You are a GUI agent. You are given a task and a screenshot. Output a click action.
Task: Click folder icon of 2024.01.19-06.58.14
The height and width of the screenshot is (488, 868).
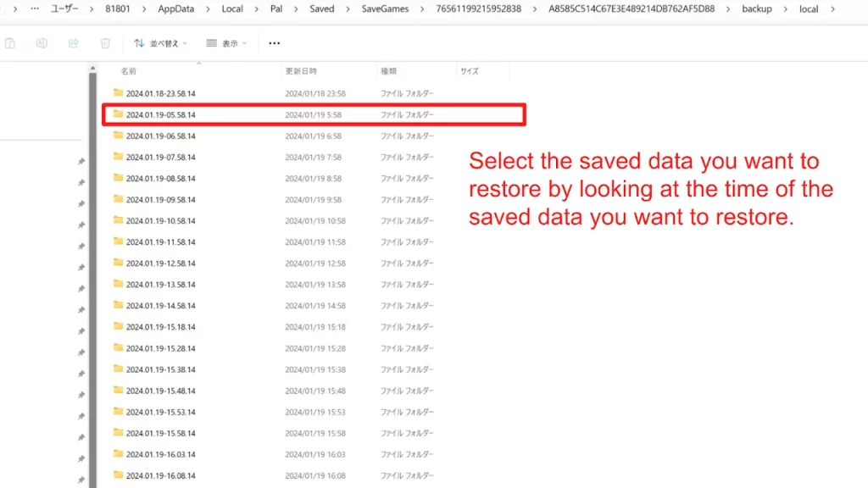point(118,135)
